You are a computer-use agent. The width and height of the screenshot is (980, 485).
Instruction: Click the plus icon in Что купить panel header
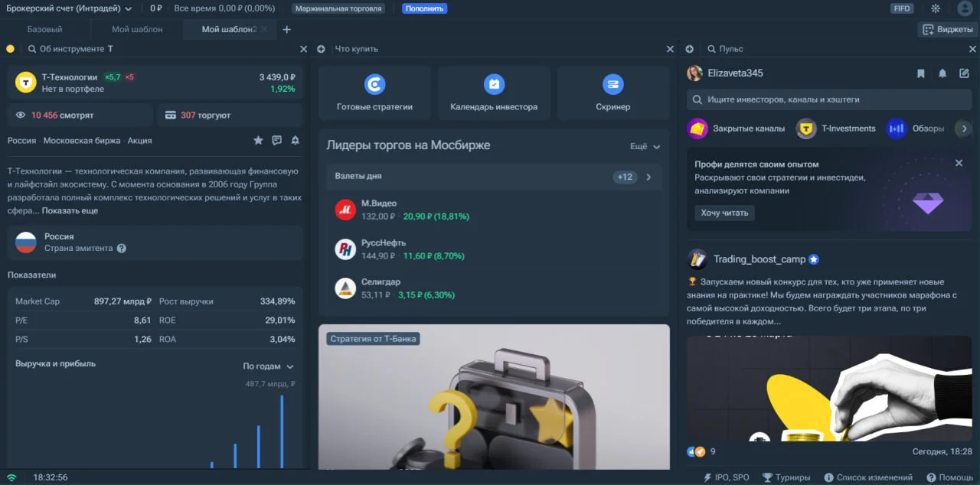[321, 49]
